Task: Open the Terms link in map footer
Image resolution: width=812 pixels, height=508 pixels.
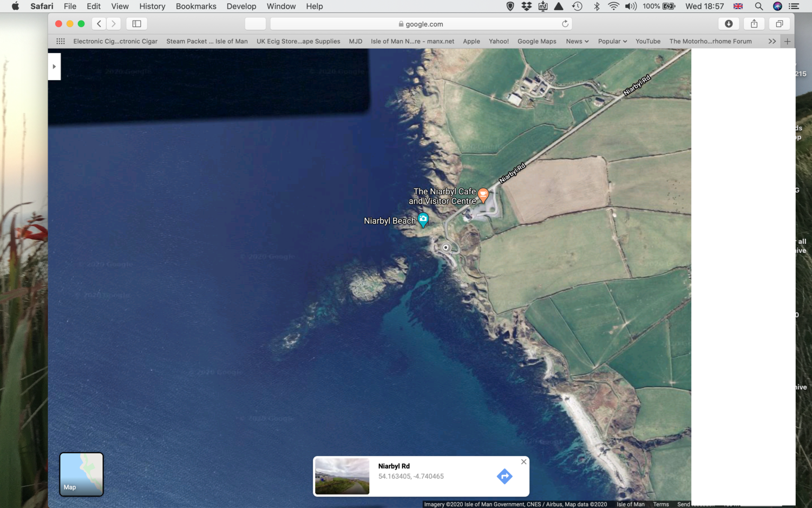Action: point(661,504)
